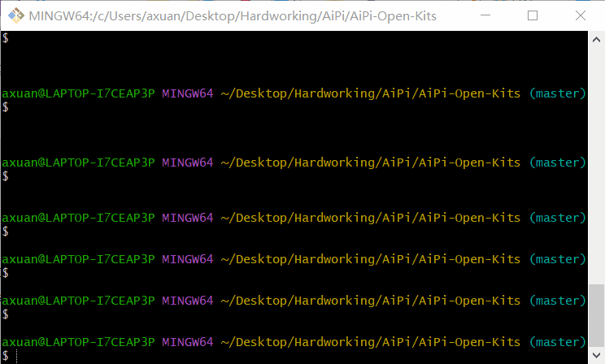Click the scrollbar down arrow
This screenshot has width=605, height=364.
pyautogui.click(x=596, y=355)
